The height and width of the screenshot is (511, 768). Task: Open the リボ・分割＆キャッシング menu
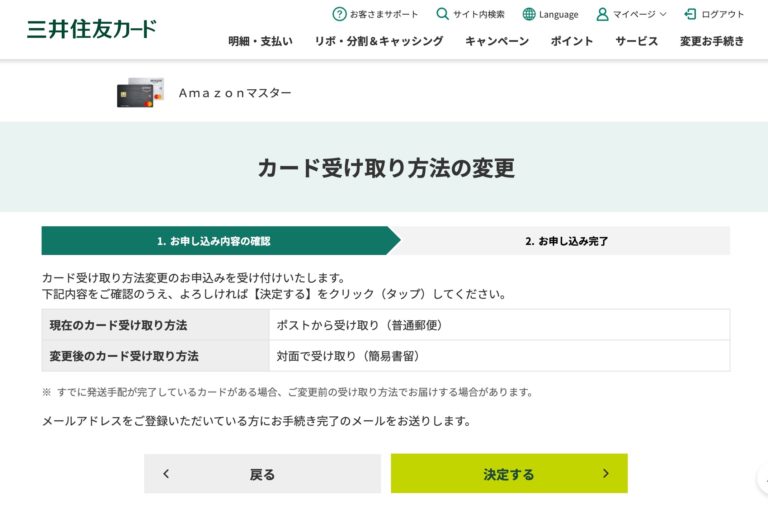point(378,41)
